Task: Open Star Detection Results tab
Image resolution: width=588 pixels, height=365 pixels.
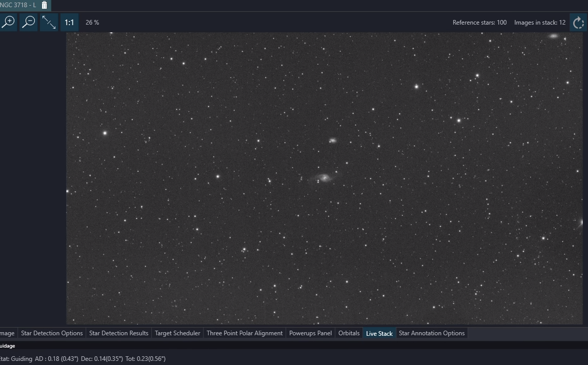Action: (x=119, y=333)
